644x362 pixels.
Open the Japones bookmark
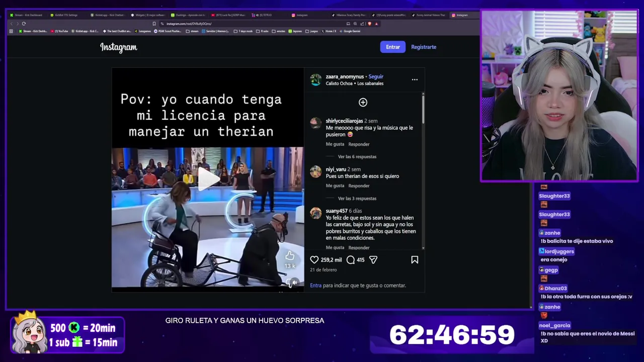coord(295,31)
